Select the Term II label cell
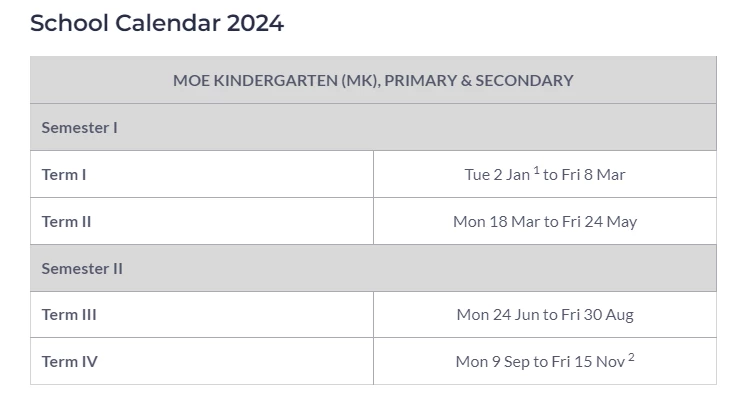 tap(202, 222)
